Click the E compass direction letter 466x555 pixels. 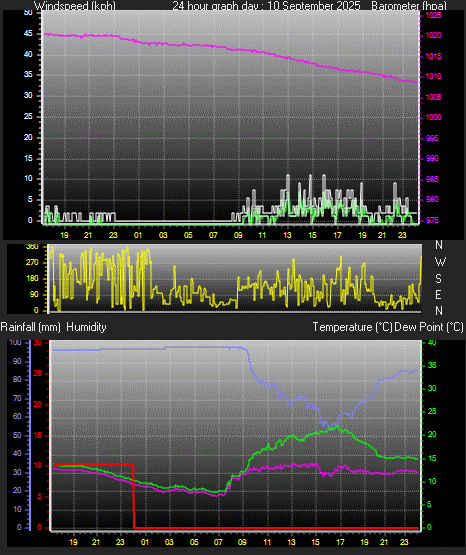438,294
